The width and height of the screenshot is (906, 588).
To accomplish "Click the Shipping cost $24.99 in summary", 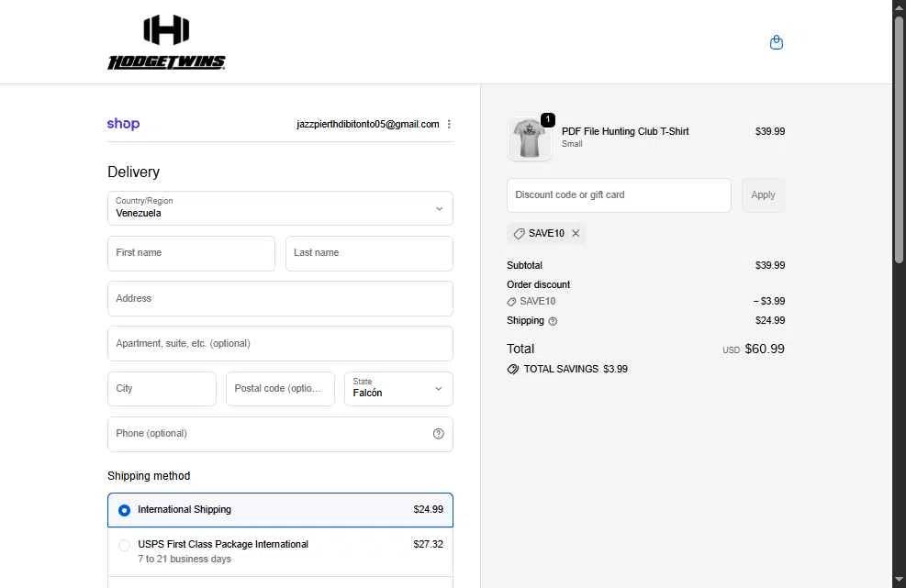I will click(770, 320).
